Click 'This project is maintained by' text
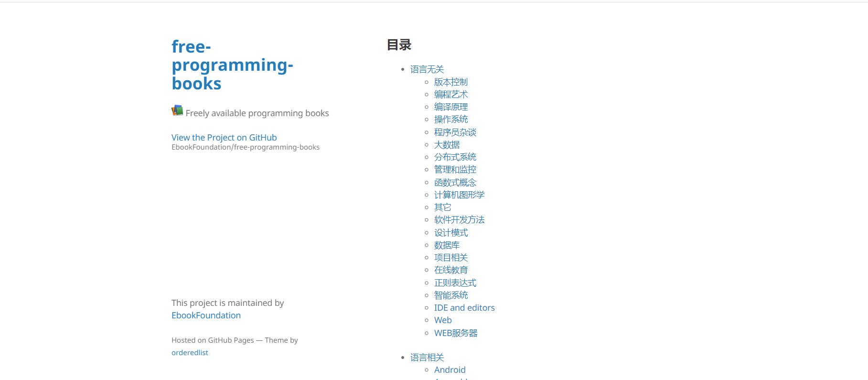This screenshot has height=380, width=868. click(x=228, y=303)
